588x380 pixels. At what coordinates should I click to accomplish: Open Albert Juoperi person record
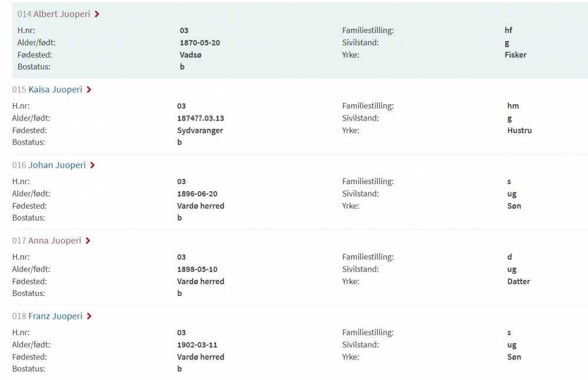point(62,14)
